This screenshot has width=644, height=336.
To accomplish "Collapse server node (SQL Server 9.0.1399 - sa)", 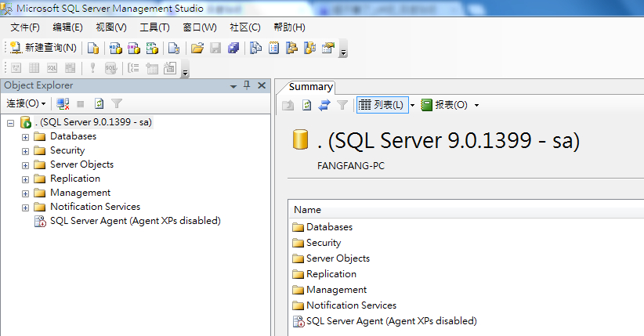I will point(11,123).
